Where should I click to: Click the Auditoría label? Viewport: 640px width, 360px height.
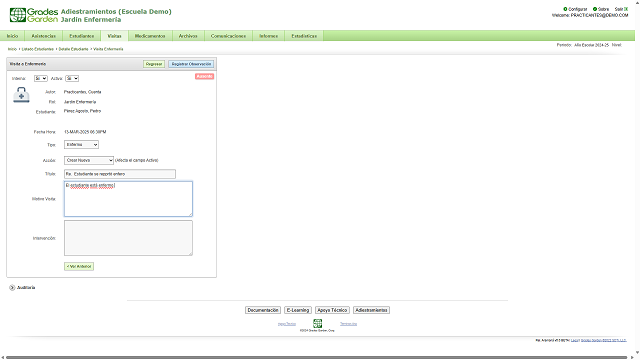pyautogui.click(x=26, y=287)
